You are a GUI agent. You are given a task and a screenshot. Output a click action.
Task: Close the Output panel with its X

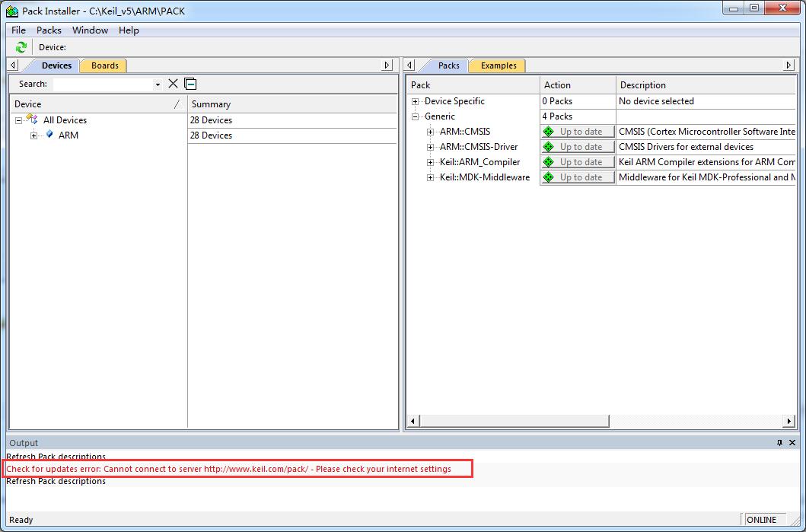[792, 442]
